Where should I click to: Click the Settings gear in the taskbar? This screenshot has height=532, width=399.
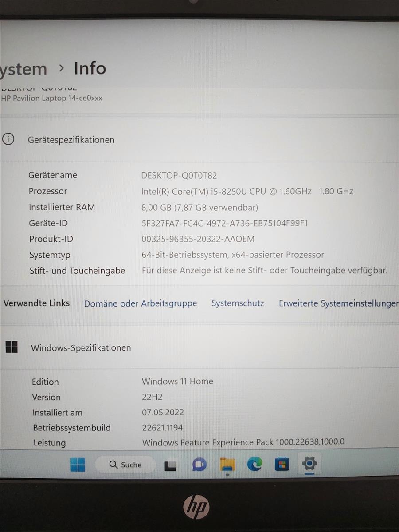coord(309,464)
